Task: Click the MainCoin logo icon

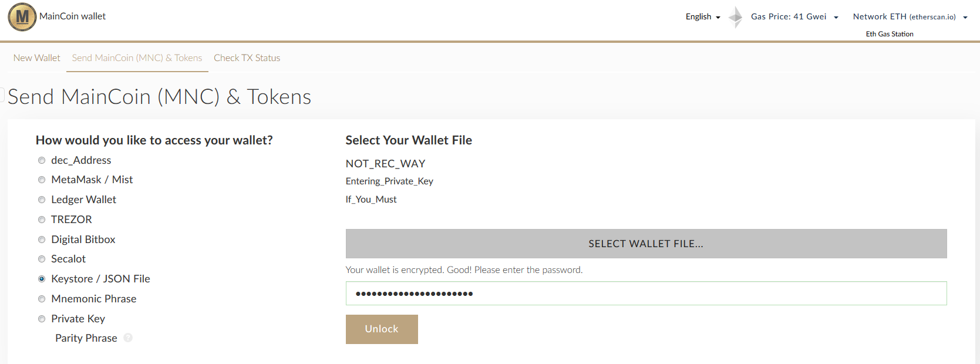Action: point(22,17)
